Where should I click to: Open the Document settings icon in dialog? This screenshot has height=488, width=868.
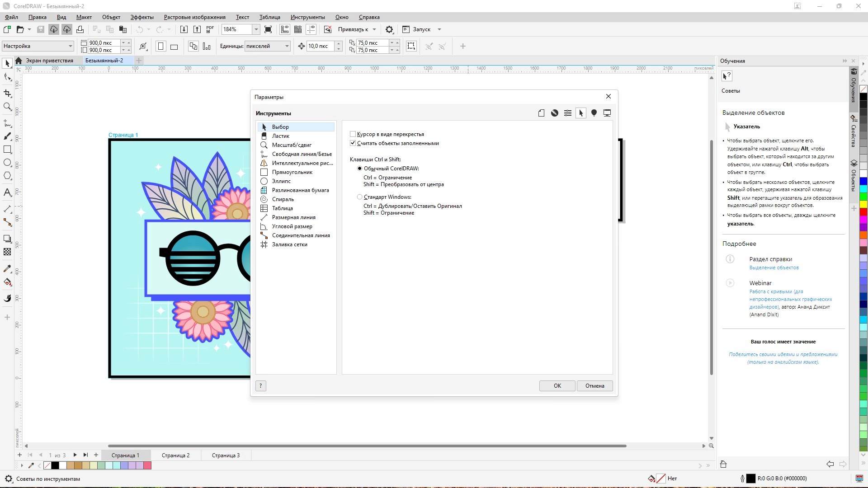[541, 113]
